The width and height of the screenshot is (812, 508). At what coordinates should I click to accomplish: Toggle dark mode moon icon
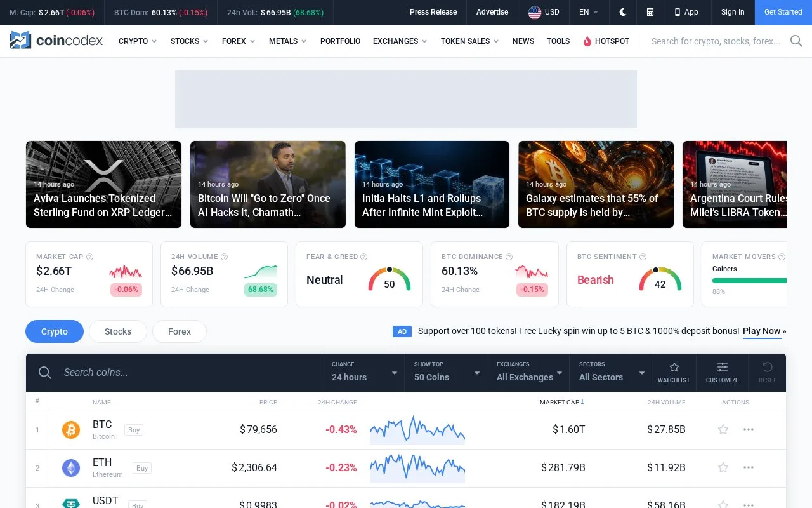pyautogui.click(x=623, y=12)
